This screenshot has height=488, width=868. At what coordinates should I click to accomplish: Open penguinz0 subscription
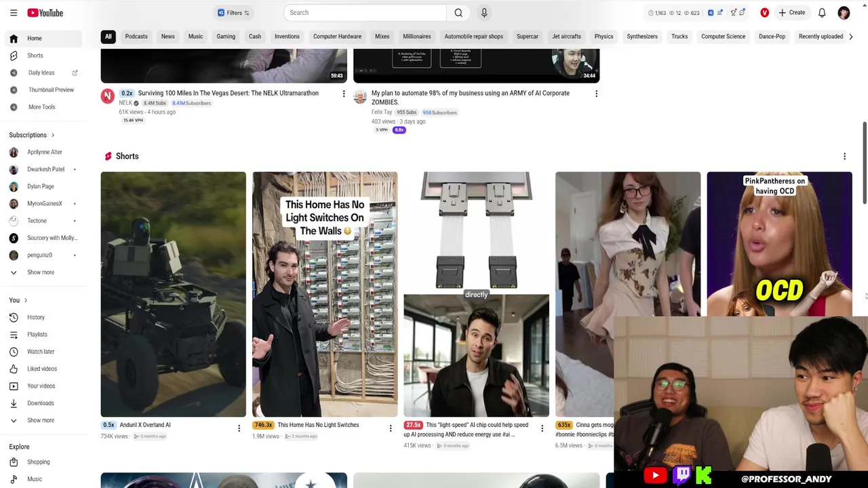(x=43, y=255)
